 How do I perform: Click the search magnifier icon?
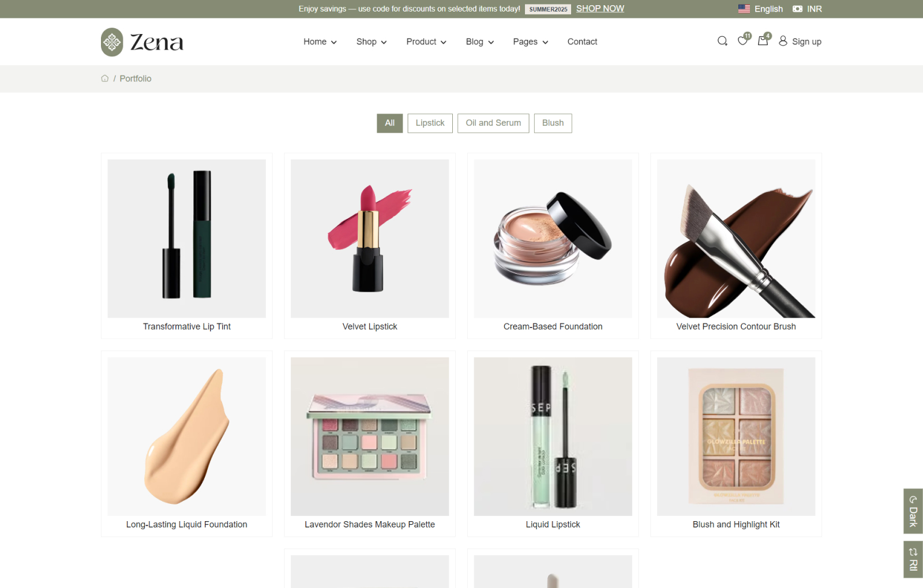click(722, 41)
